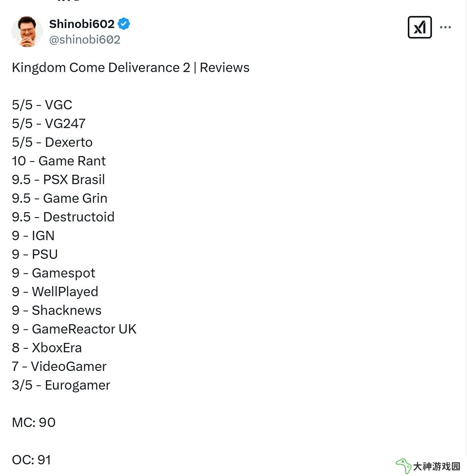The image size is (467, 476).
Task: Click the 9 - IGN score line
Action: click(x=33, y=235)
